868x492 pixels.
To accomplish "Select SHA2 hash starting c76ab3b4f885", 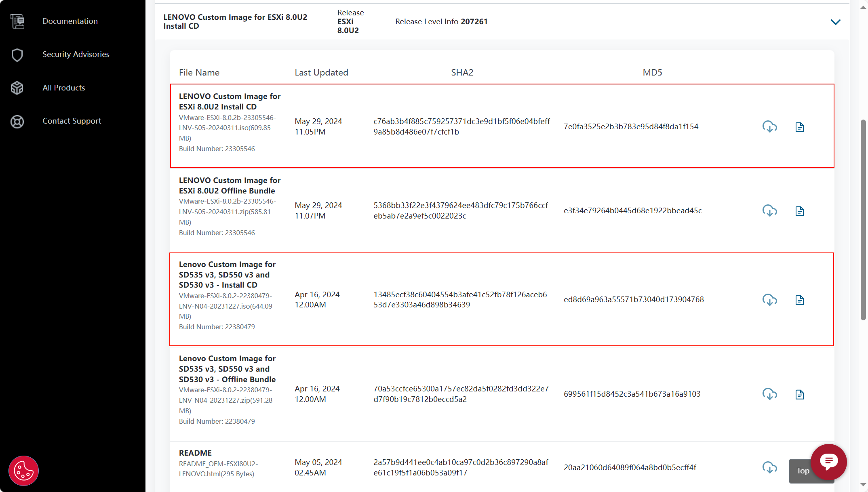I will pos(461,126).
